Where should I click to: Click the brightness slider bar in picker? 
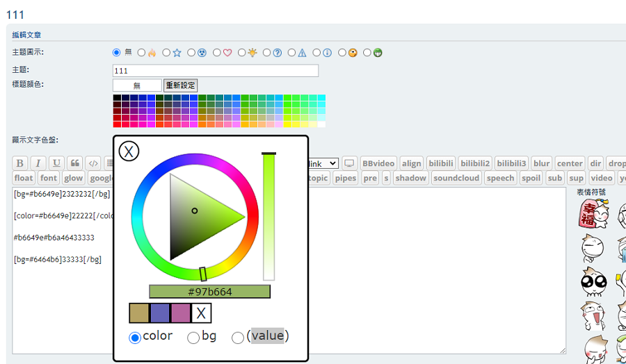(268, 217)
